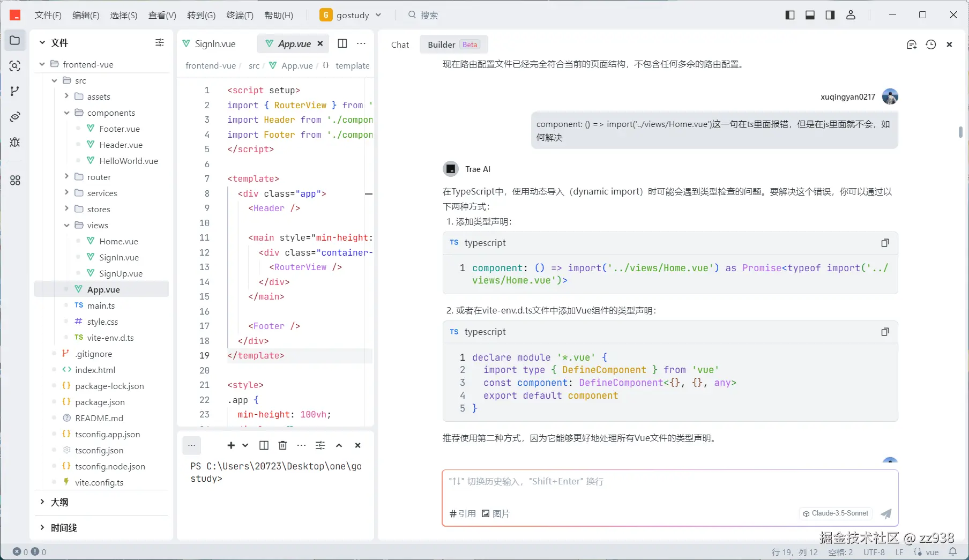Open vite.config.ts in the file tree
This screenshot has width=969, height=560.
click(99, 482)
